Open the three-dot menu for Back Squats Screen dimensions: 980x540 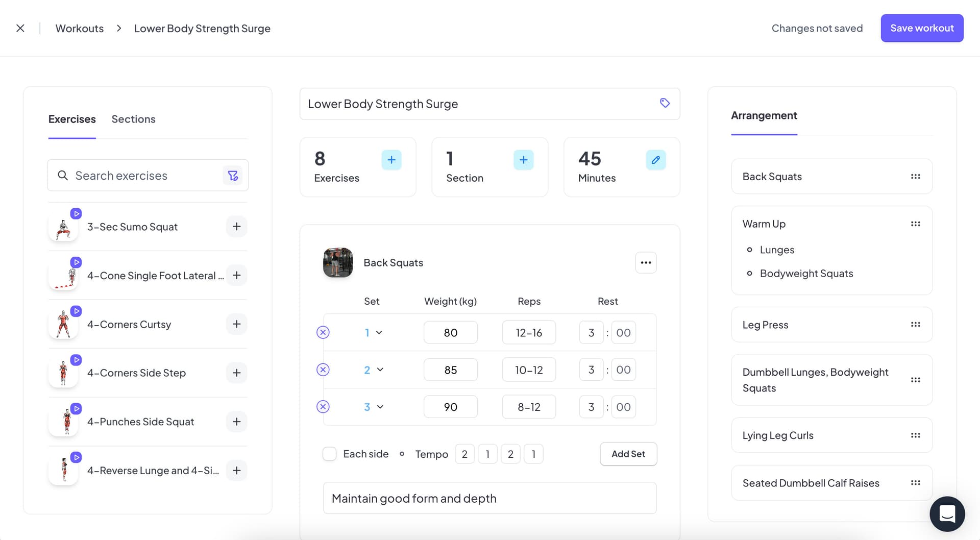coord(645,262)
